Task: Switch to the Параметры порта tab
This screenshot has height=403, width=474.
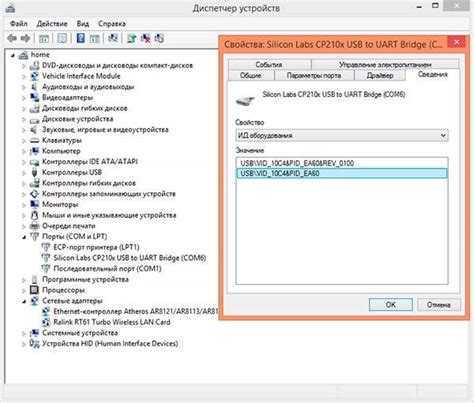Action: coord(314,75)
